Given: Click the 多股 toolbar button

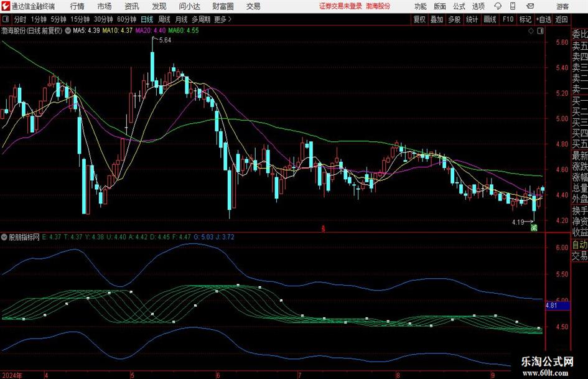Looking at the screenshot, I should coord(454,19).
